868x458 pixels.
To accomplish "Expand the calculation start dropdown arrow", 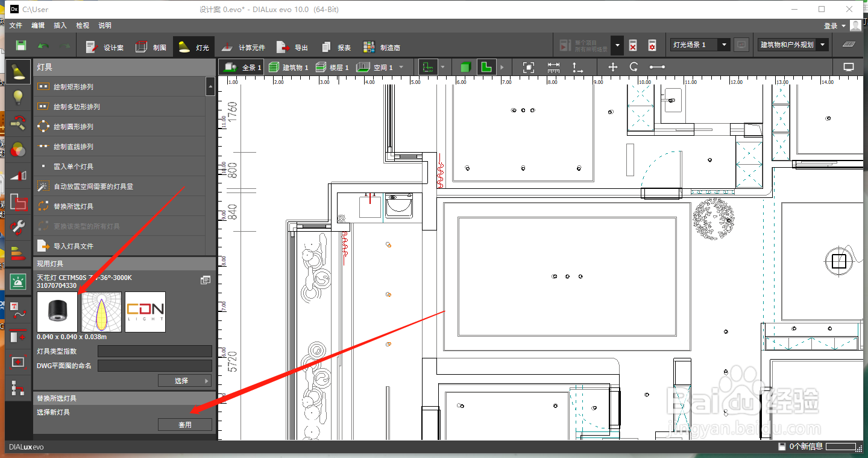I will tap(617, 45).
